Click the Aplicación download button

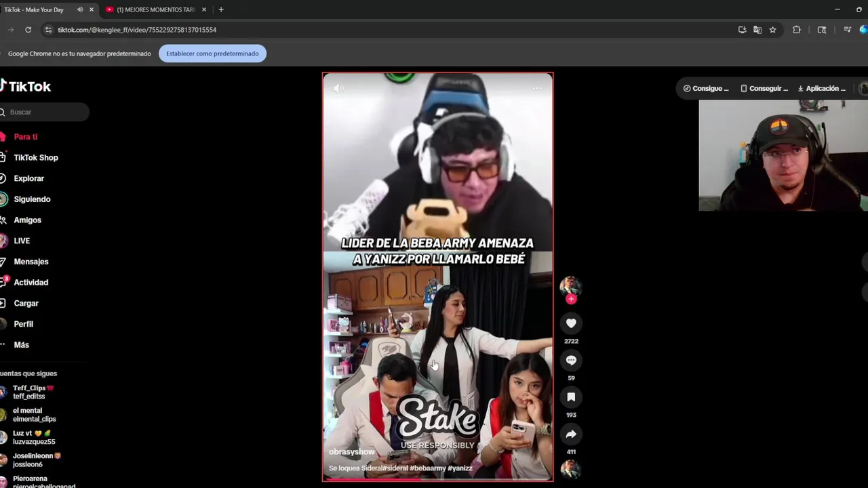(821, 88)
